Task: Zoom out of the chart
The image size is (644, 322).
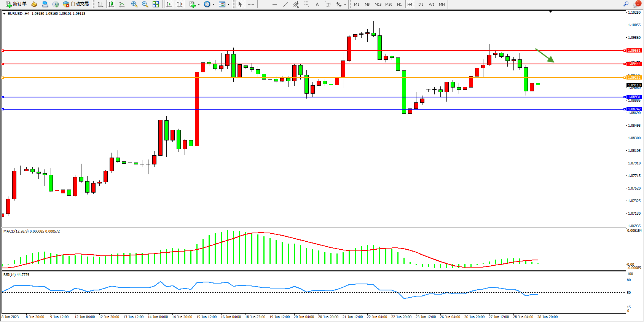Action: point(145,4)
